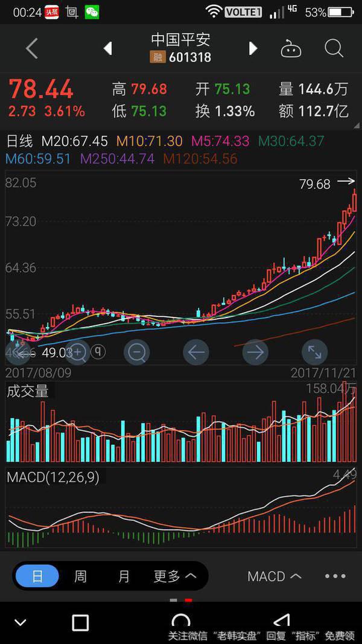Tap the Wi-Fi status icon
The width and height of the screenshot is (362, 644).
coord(214,12)
